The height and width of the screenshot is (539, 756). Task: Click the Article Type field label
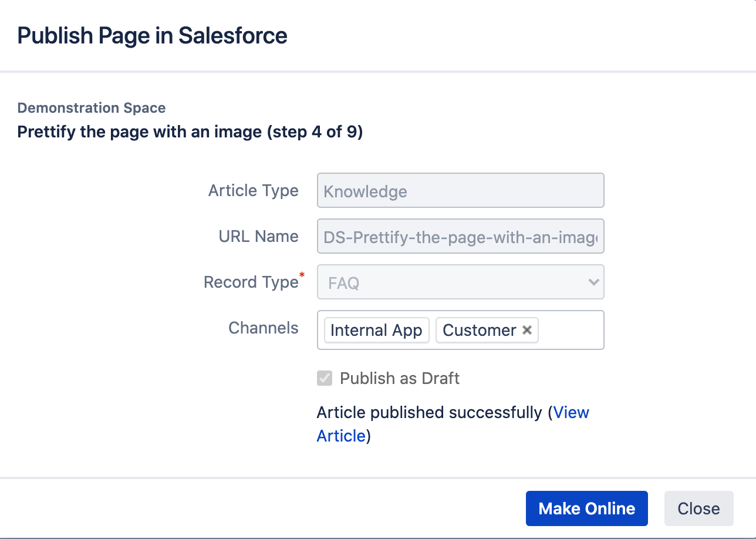tap(253, 191)
